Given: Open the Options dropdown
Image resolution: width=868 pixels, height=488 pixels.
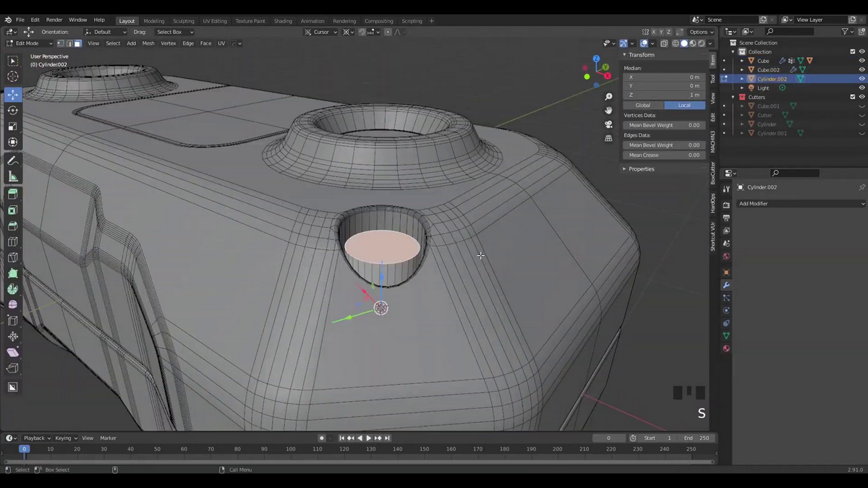Looking at the screenshot, I should (701, 32).
